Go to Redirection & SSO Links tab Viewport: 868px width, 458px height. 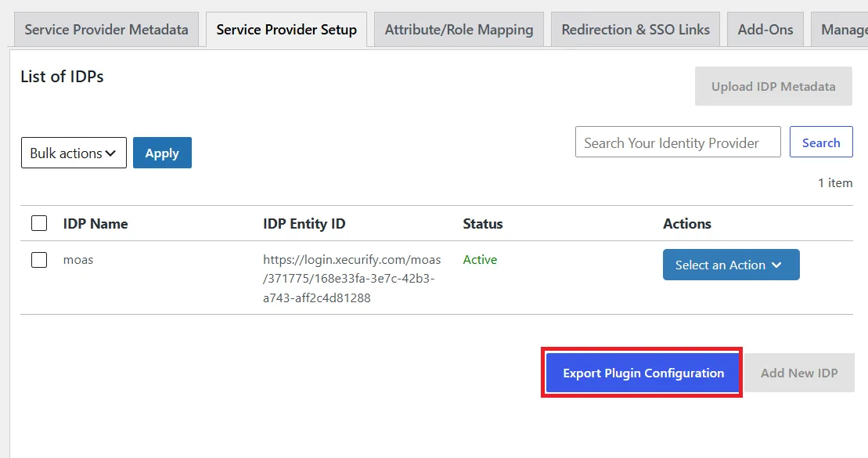pyautogui.click(x=636, y=30)
